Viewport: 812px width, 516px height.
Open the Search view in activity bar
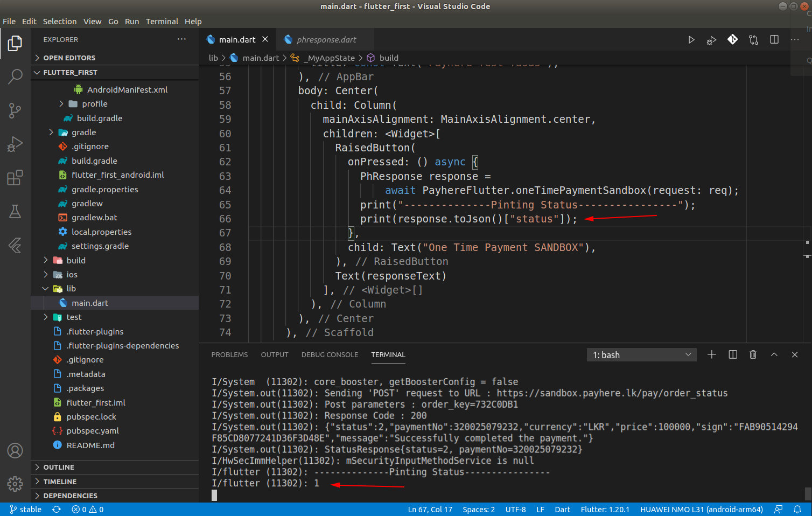[x=15, y=76]
